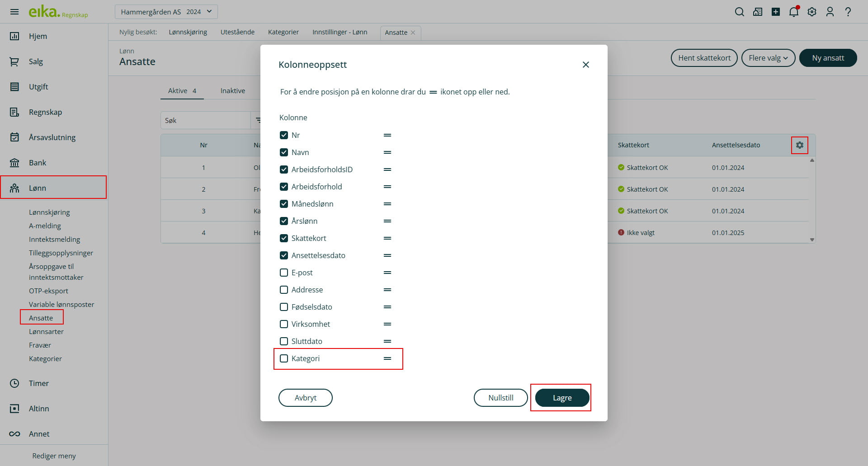
Task: Open Lønnskjøring in the sidebar menu
Action: click(x=49, y=212)
